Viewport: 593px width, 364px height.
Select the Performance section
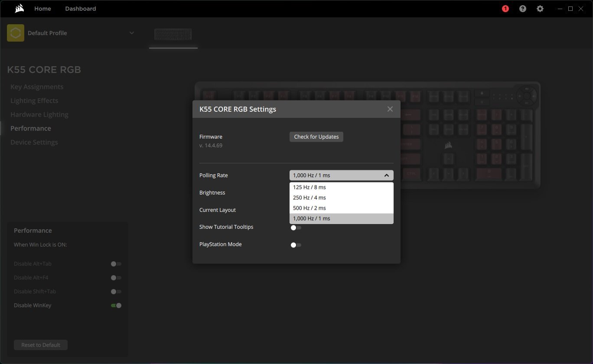pos(31,128)
